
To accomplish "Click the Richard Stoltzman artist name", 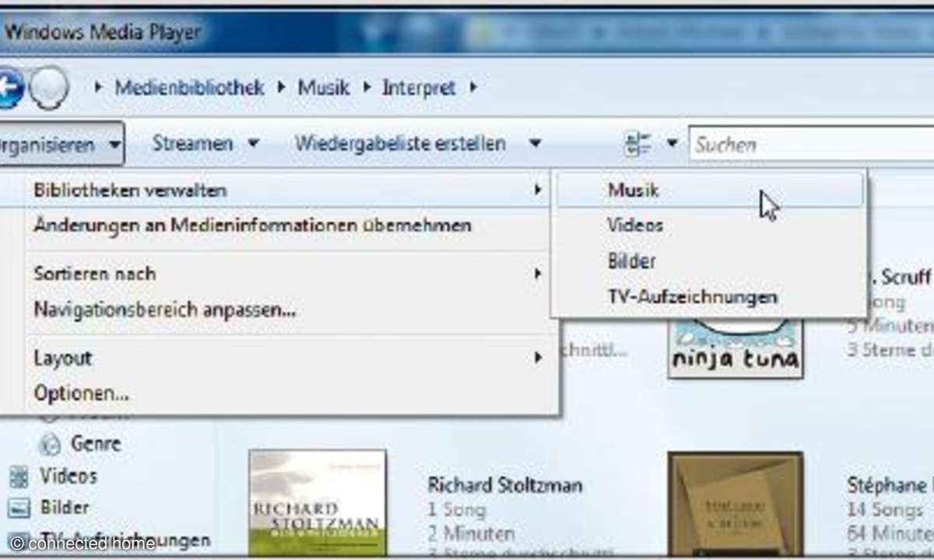I will pos(505,485).
